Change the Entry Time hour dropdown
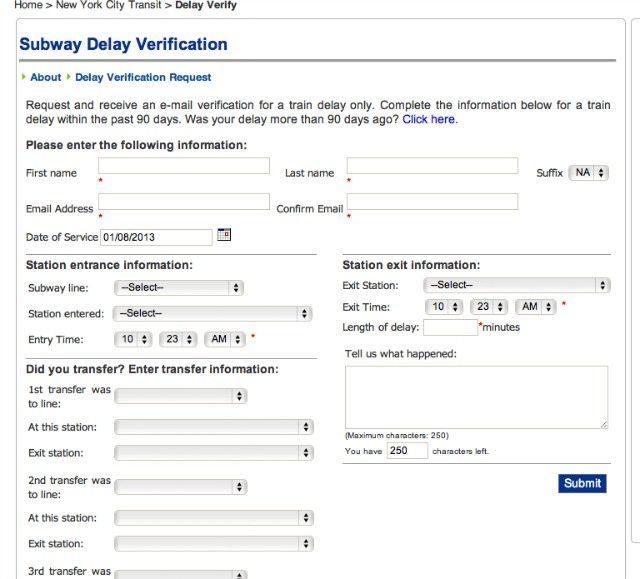The width and height of the screenshot is (640, 579). pyautogui.click(x=133, y=339)
